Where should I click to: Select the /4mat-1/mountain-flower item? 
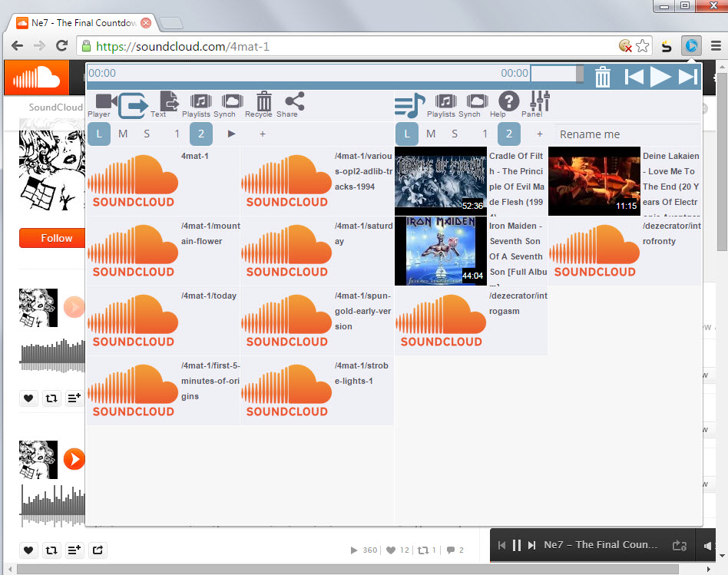click(164, 251)
